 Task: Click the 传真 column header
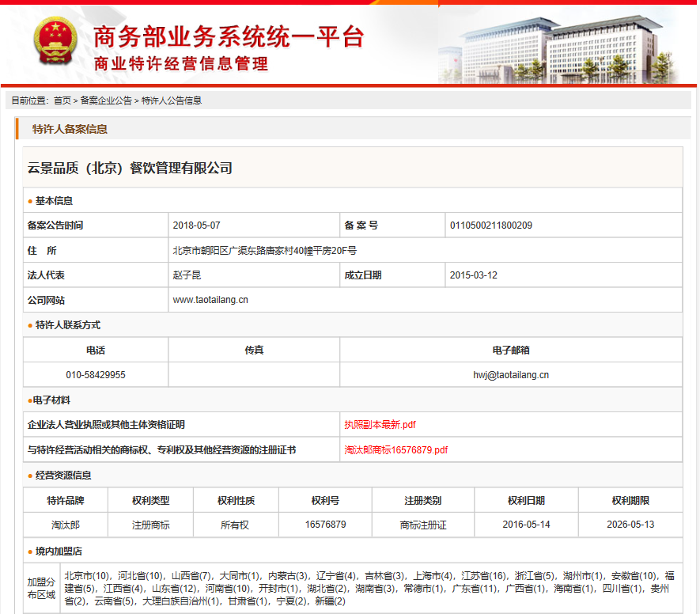point(254,350)
